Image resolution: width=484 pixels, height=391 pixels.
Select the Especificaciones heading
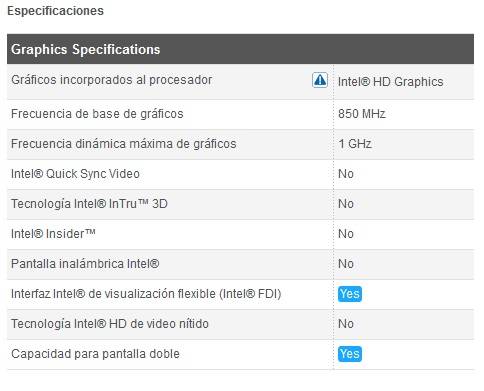(55, 11)
